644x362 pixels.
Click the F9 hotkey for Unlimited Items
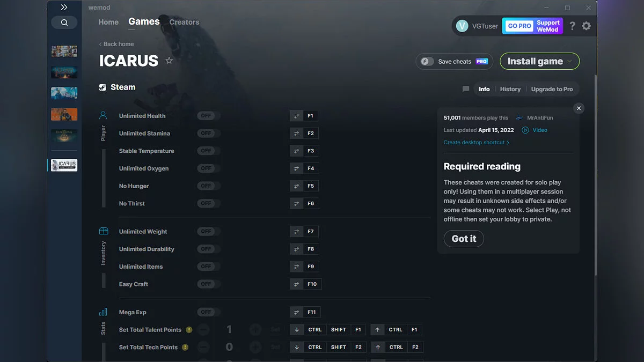click(311, 267)
